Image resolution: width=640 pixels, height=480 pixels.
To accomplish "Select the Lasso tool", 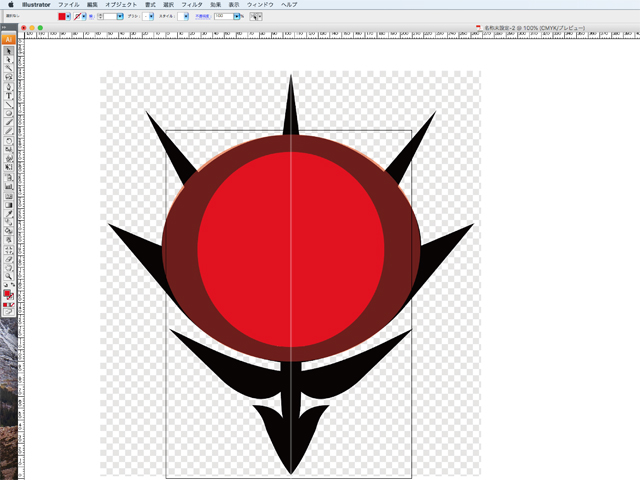I will [9, 77].
